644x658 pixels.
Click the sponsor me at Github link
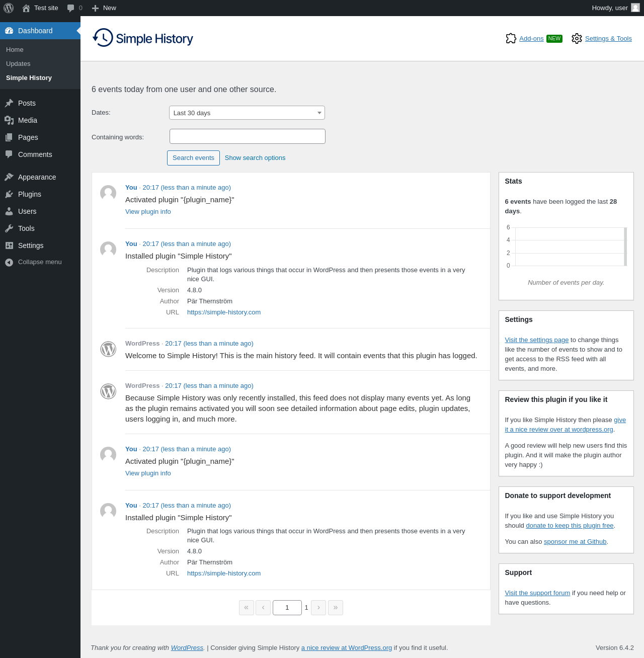[575, 542]
